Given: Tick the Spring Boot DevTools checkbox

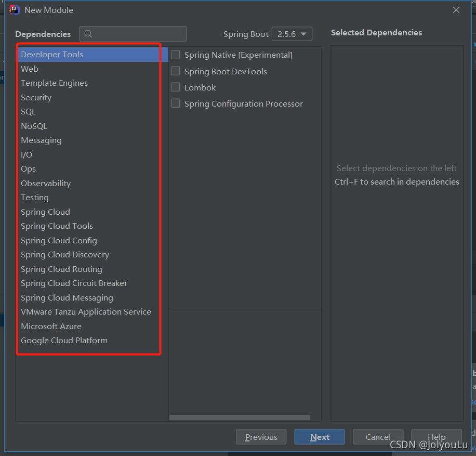Looking at the screenshot, I should point(176,71).
